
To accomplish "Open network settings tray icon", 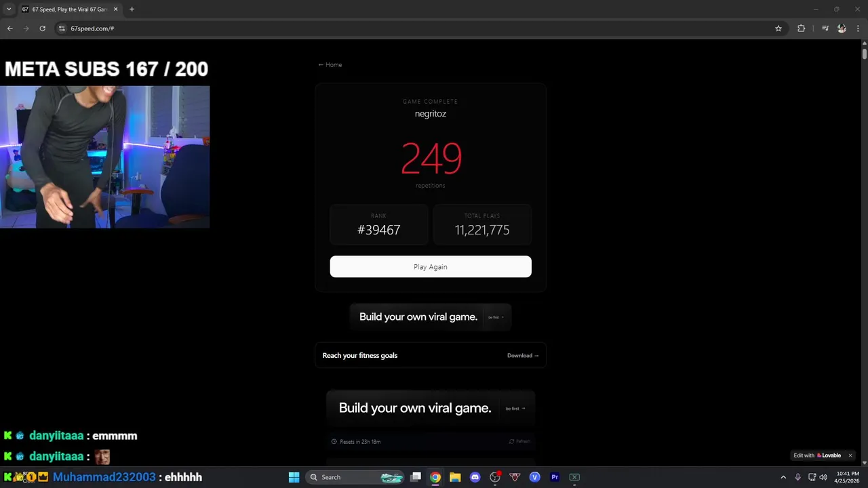I will coord(812,477).
